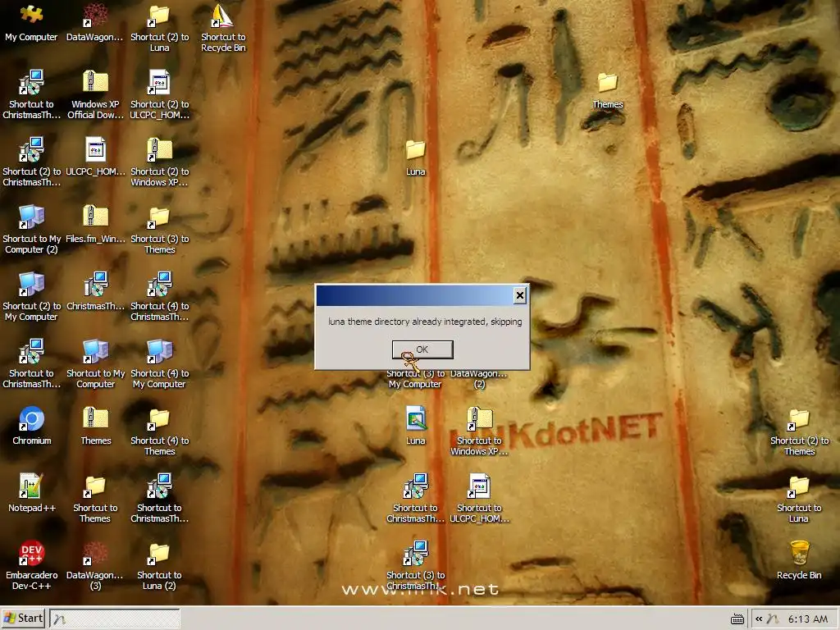Open the on-screen keyboard tray icon

(737, 619)
